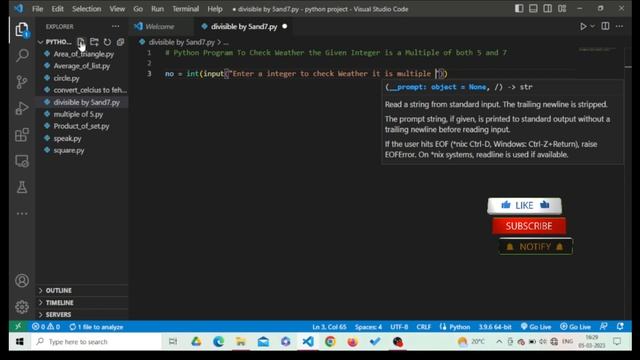Switch to the Welcome tab
Viewport: 640px width, 360px height.
click(x=160, y=27)
